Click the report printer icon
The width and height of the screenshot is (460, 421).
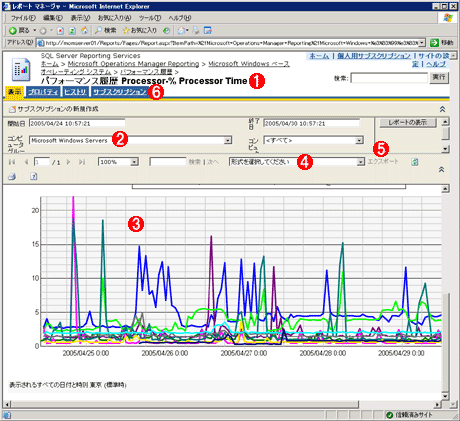(12, 176)
